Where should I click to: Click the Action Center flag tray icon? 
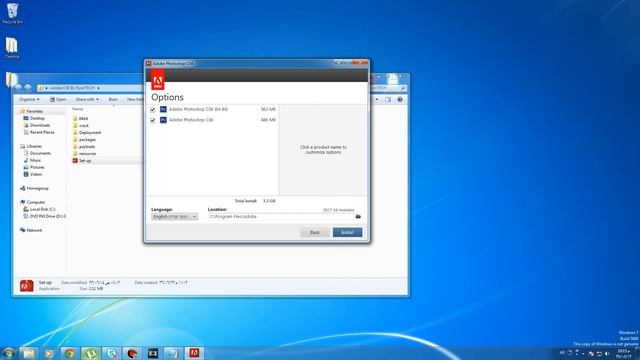[591, 354]
